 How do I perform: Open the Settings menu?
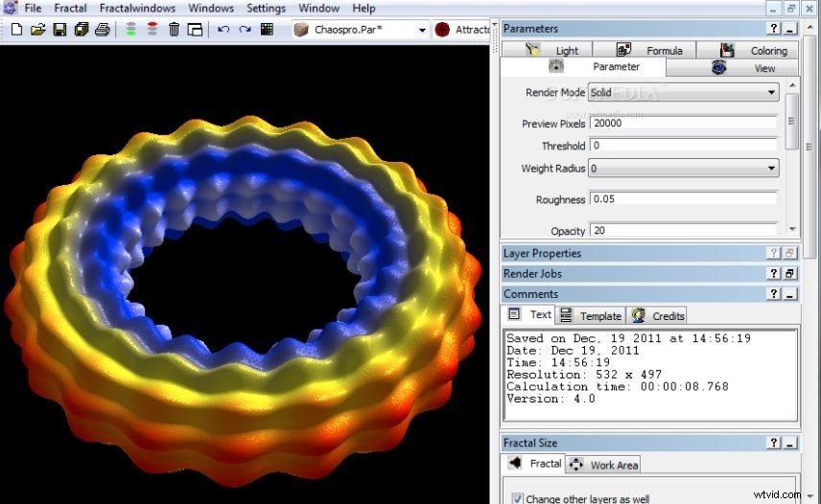266,9
